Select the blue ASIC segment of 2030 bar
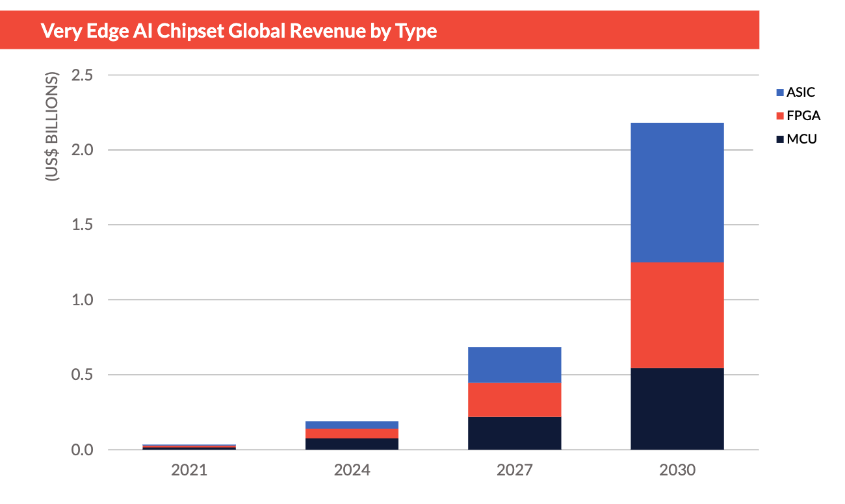Image resolution: width=845 pixels, height=504 pixels. click(x=677, y=192)
